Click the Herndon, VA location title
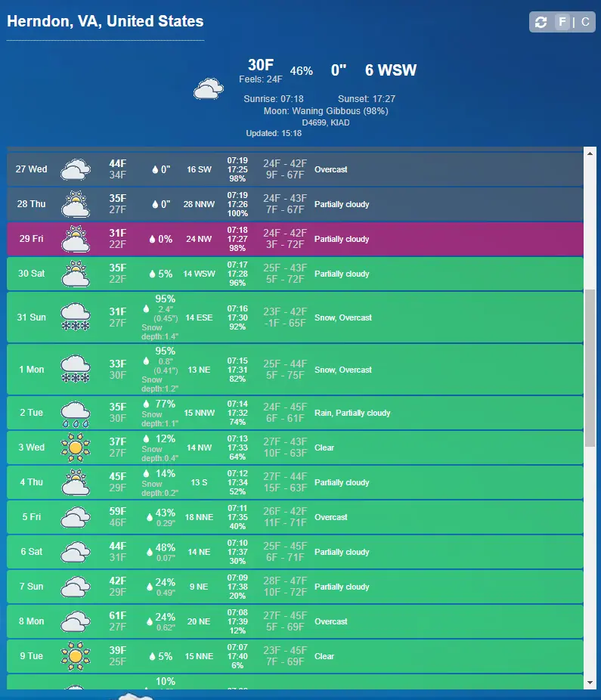This screenshot has height=700, width=601. coord(105,21)
